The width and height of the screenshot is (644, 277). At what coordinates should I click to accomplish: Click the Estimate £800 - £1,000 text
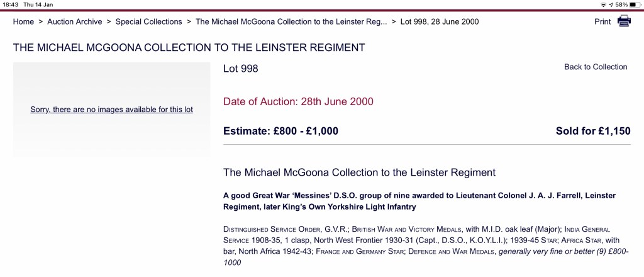pyautogui.click(x=280, y=131)
